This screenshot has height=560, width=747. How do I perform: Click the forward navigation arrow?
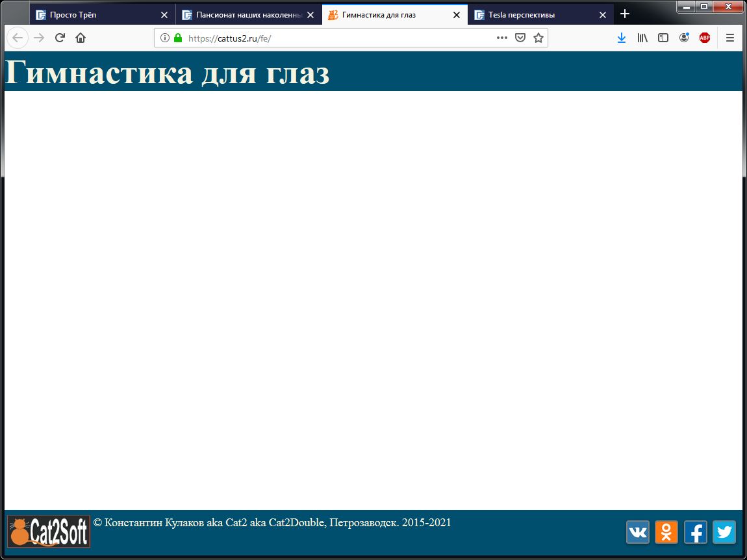[x=39, y=38]
